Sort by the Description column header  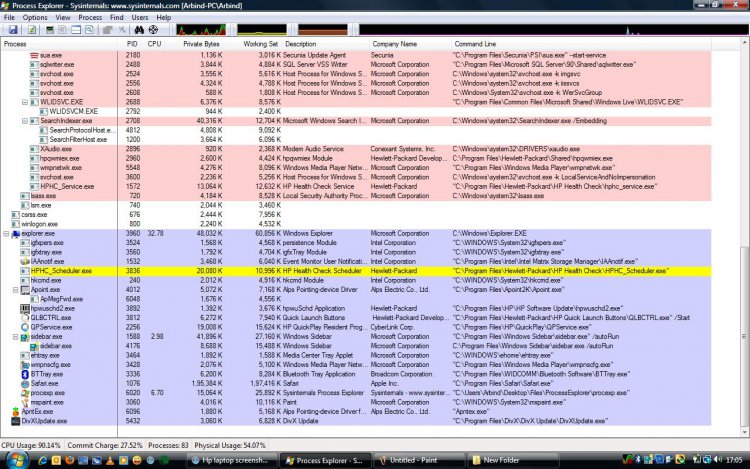point(325,44)
